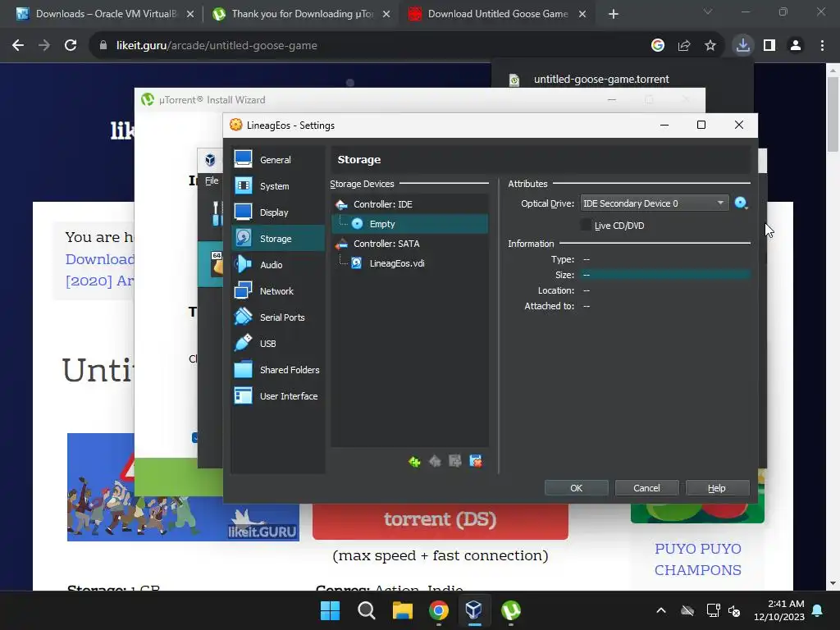840x630 pixels.
Task: Open notifications bell in taskbar
Action: (818, 610)
